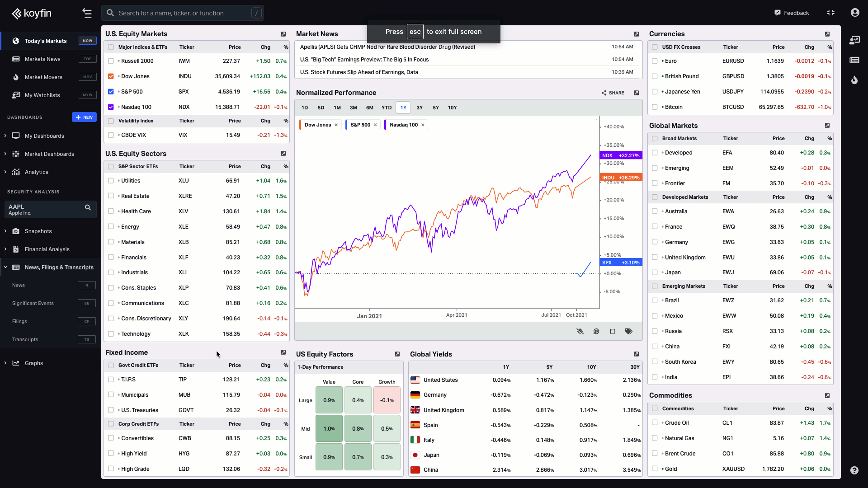
Task: Click the Large Value 0.9% heatmap cell
Action: 329,400
